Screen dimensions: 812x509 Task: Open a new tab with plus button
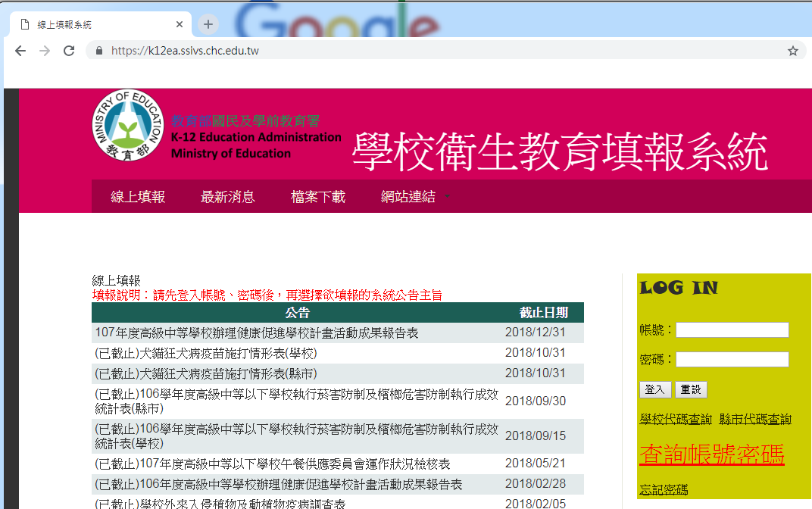point(208,24)
